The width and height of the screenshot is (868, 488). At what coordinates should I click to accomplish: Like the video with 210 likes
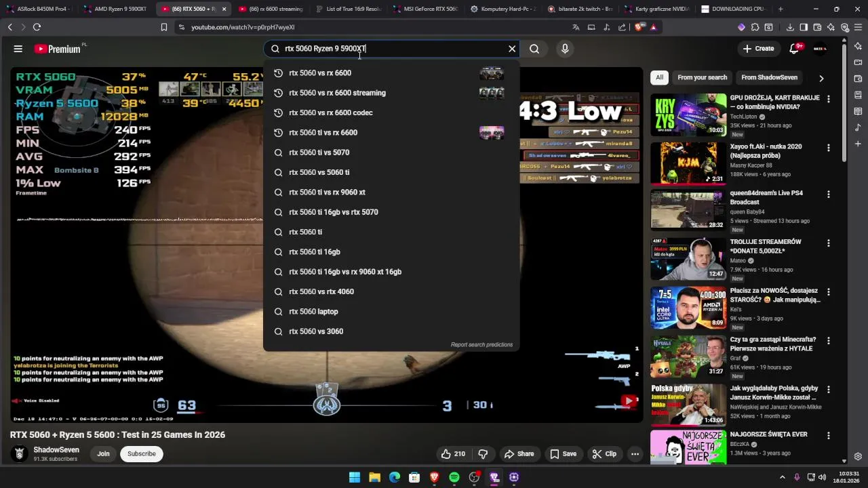[453, 454]
